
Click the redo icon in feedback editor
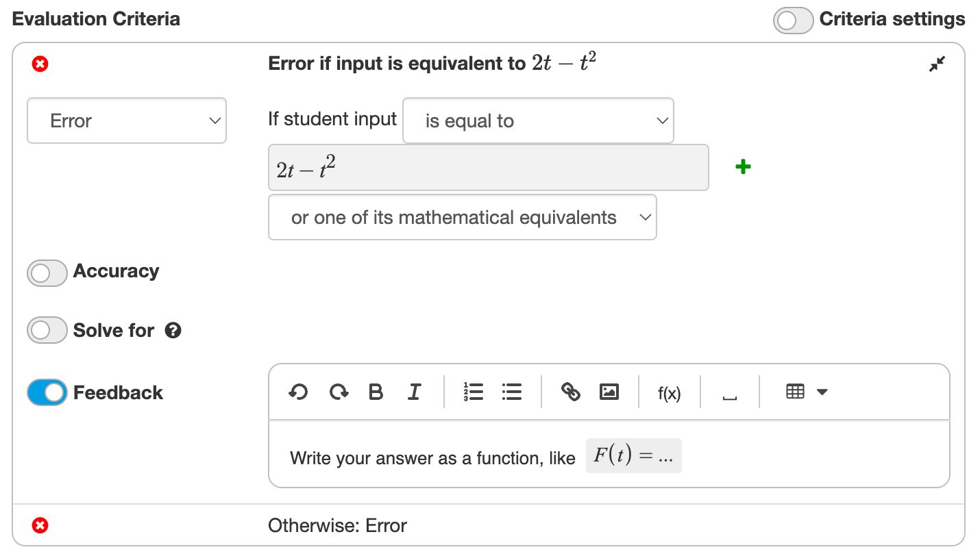(x=339, y=392)
